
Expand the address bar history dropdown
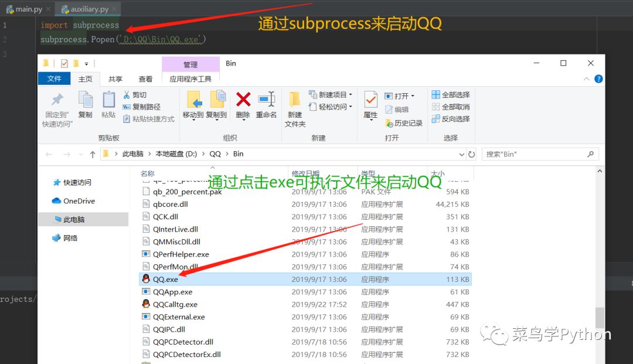(462, 154)
